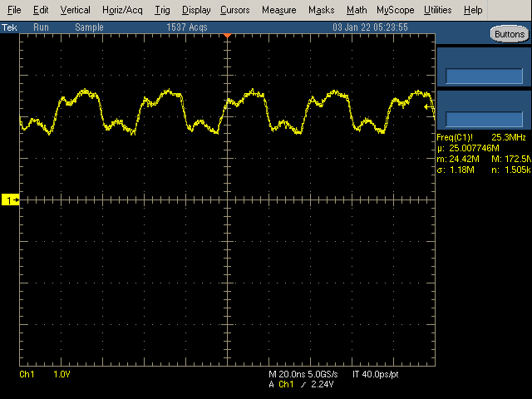Open the Vertical menu
This screenshot has width=532, height=399.
(76, 10)
